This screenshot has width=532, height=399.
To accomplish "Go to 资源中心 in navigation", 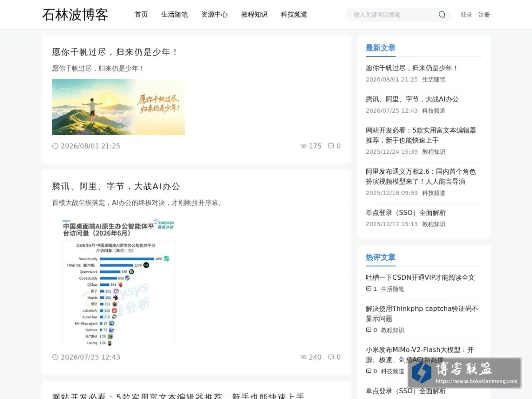I will [x=215, y=15].
